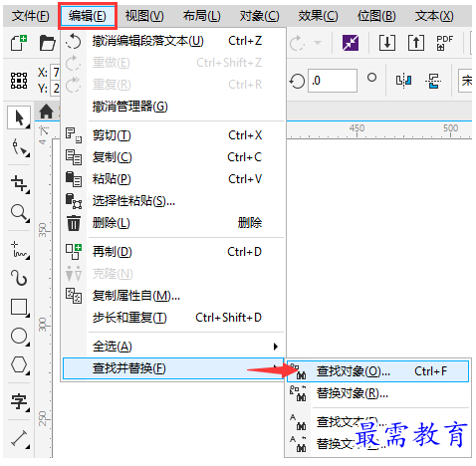Click the copy properties icon
Screen dimensions: 476x466
coord(74,296)
